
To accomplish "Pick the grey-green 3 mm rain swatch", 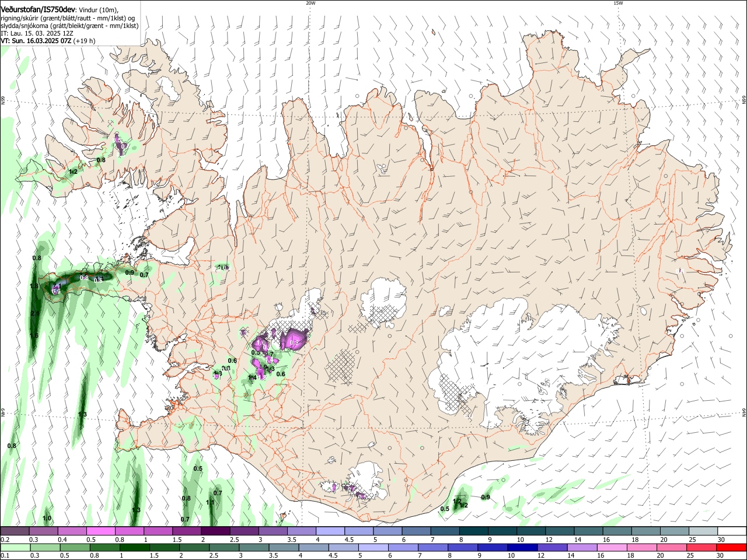I will pos(254,547).
